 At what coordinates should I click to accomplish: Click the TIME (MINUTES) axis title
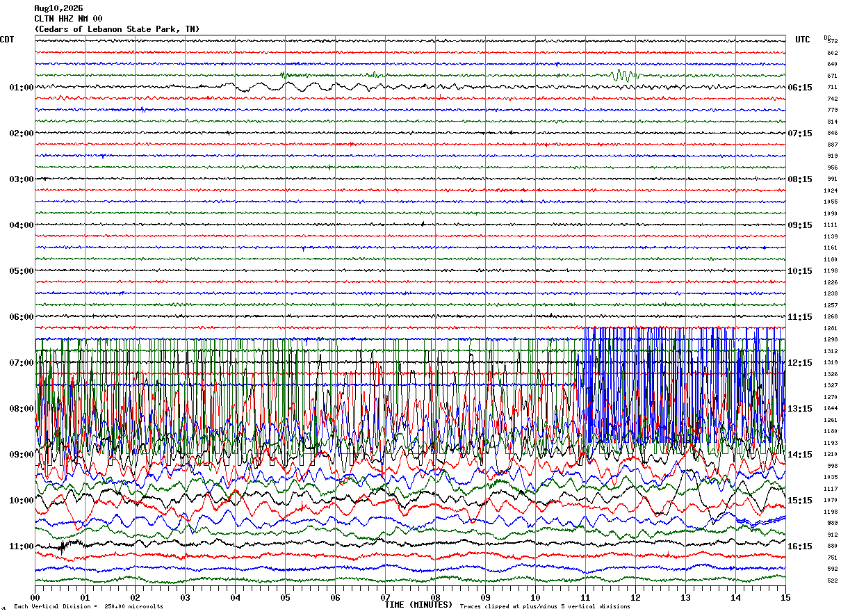click(418, 605)
